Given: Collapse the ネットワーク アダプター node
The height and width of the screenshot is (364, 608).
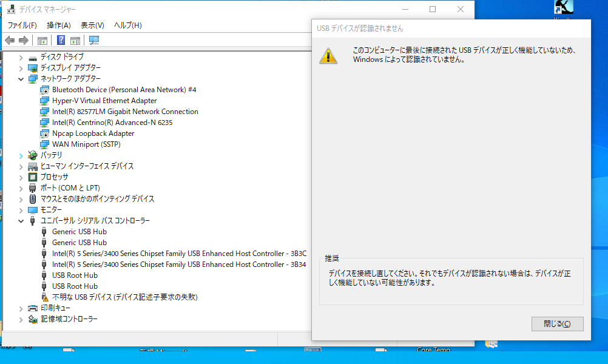Looking at the screenshot, I should coord(21,79).
